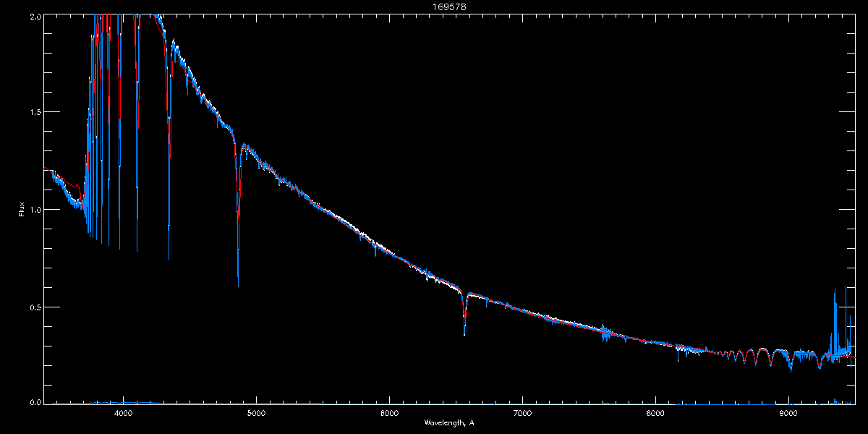868x434 pixels.
Task: Click the plot title 169578
Action: coord(448,7)
